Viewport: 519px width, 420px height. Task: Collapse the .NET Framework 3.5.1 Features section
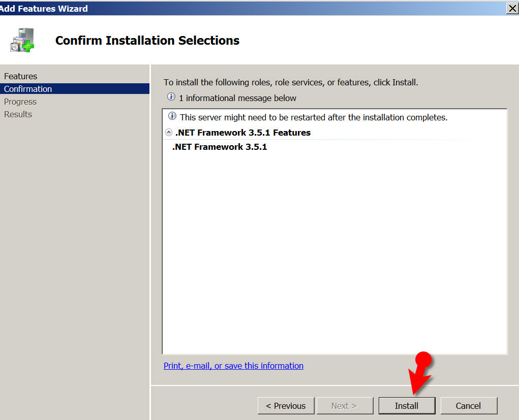[x=169, y=133]
